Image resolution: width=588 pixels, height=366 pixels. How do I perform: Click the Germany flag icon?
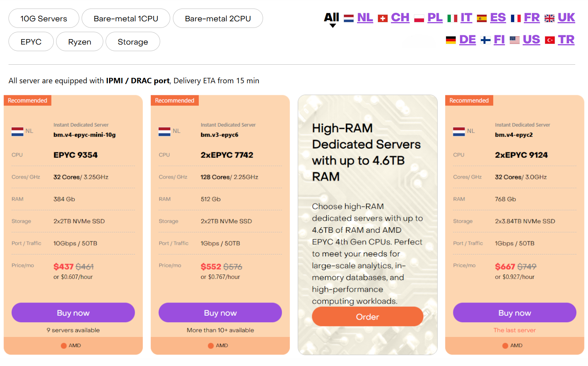[x=451, y=40]
